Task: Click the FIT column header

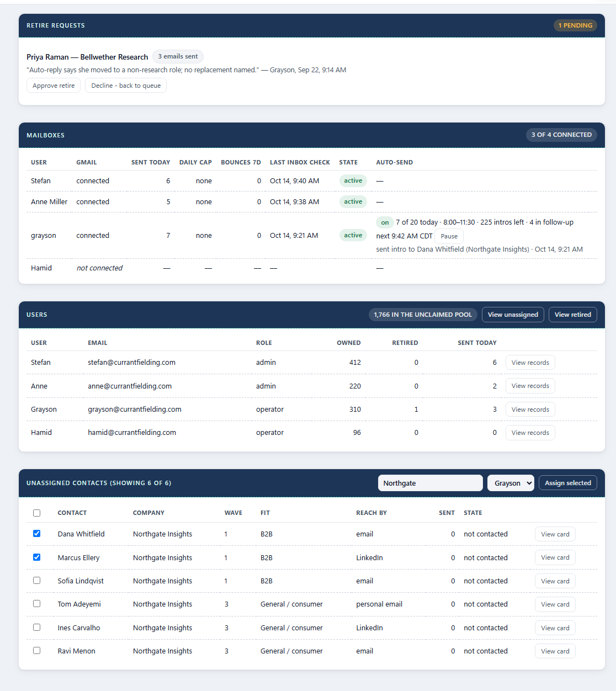Action: coord(265,513)
